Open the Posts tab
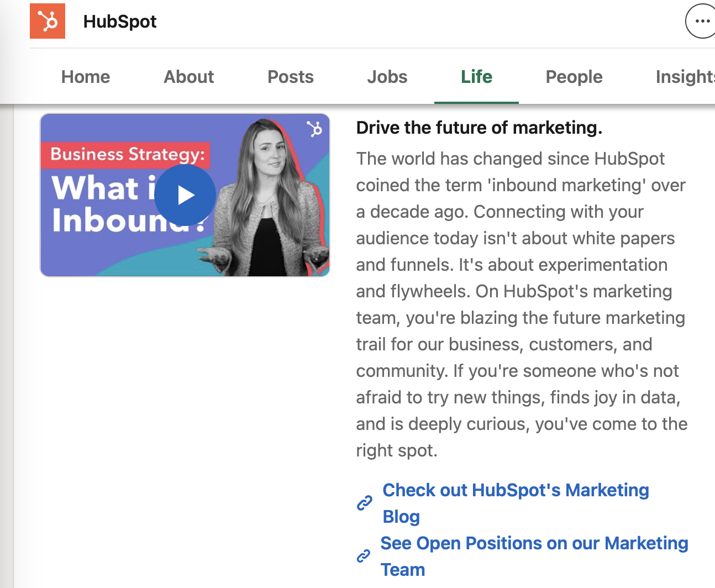 (290, 77)
